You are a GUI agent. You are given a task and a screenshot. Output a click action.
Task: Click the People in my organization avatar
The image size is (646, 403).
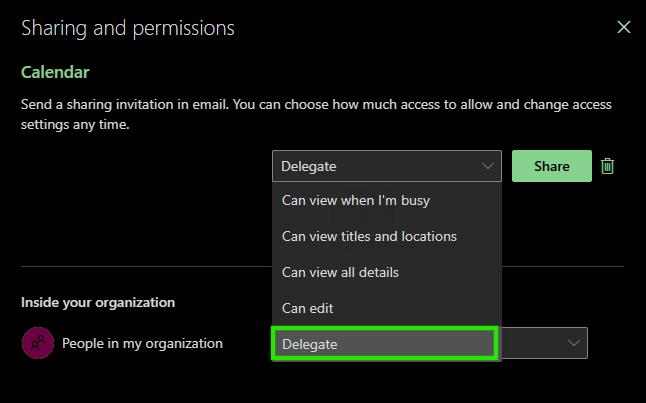pos(38,343)
